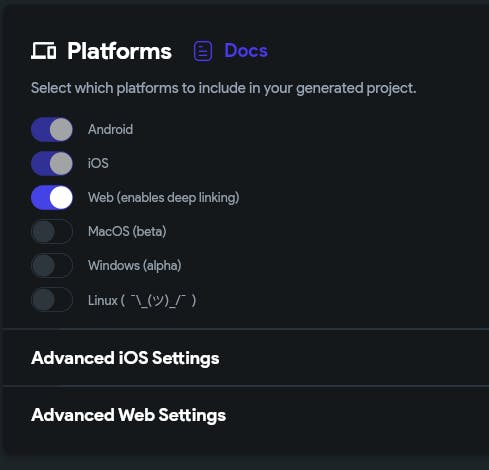Click the Platforms heading

[x=119, y=51]
